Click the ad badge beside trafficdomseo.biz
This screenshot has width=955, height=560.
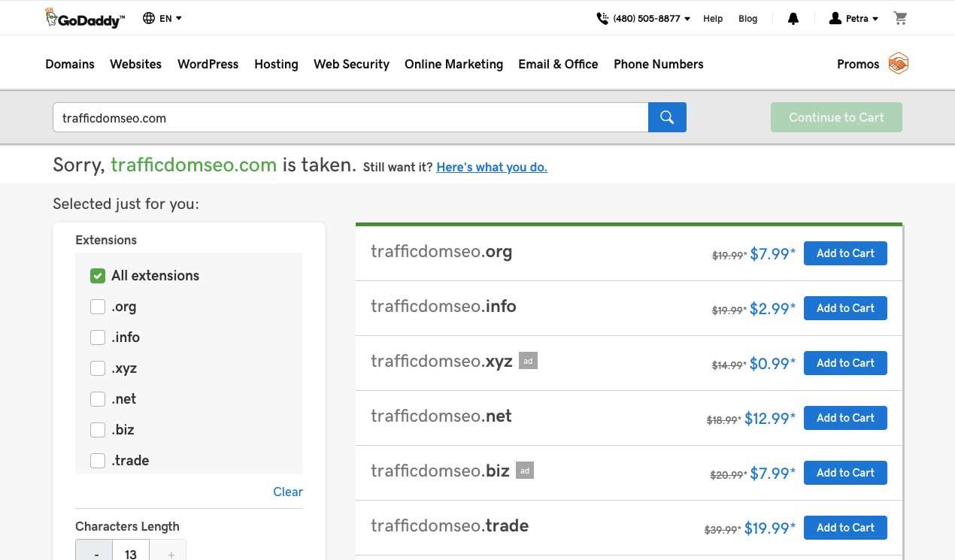coord(525,471)
